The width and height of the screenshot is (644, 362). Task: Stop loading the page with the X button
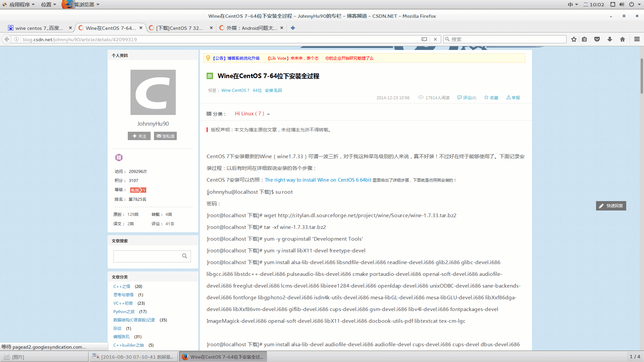(x=435, y=39)
